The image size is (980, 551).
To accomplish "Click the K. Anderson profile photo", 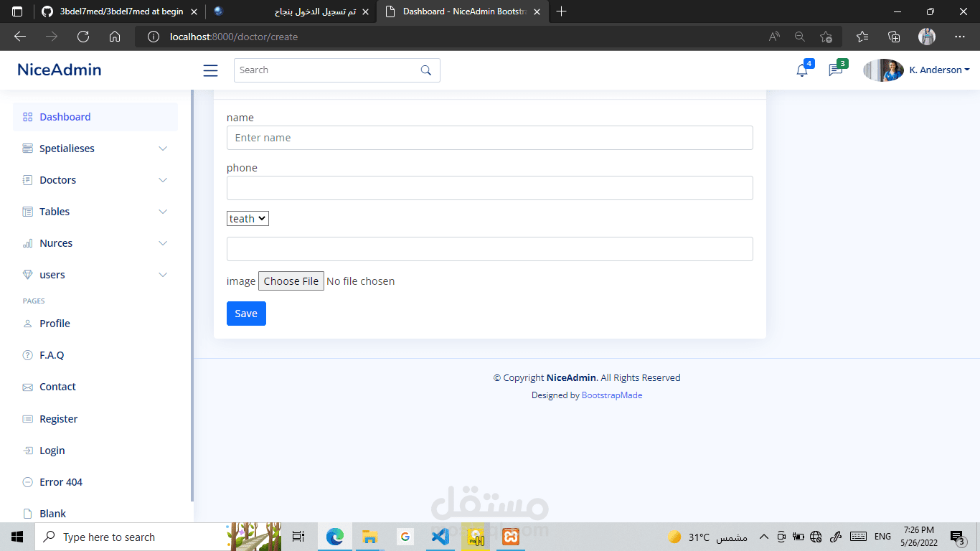I will tap(883, 70).
